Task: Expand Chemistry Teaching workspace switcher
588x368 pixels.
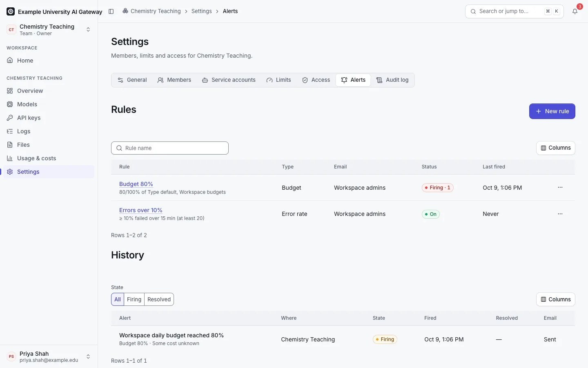Action: (49, 29)
